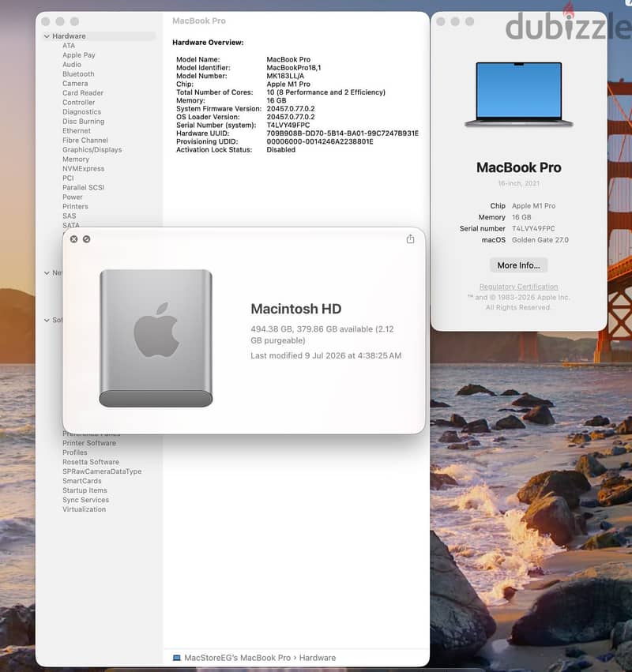
Task: Click Golden Gate 27.0 macOS version
Action: click(x=540, y=240)
